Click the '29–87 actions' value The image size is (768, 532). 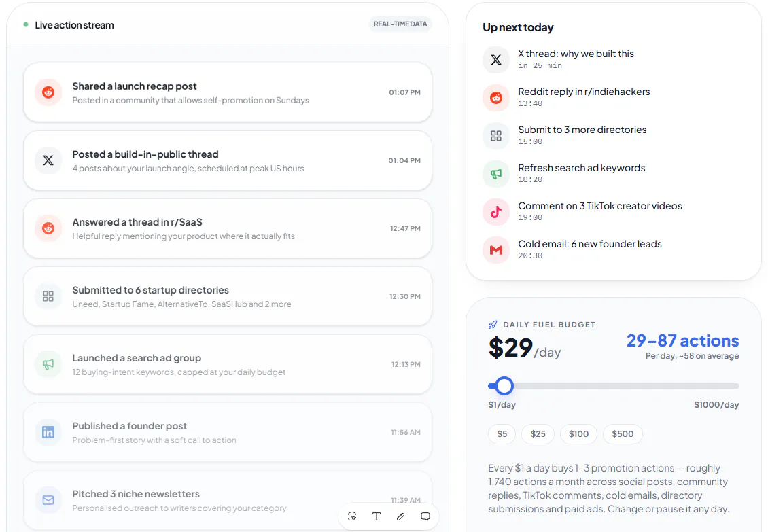[x=683, y=340]
